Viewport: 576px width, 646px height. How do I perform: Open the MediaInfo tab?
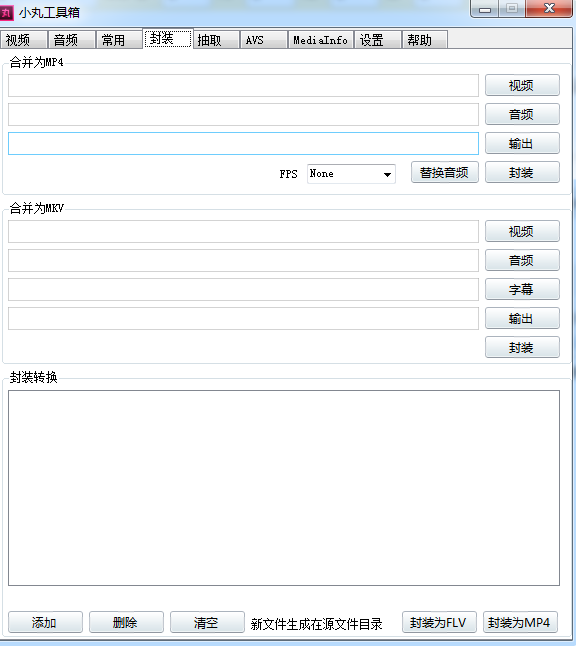point(320,40)
